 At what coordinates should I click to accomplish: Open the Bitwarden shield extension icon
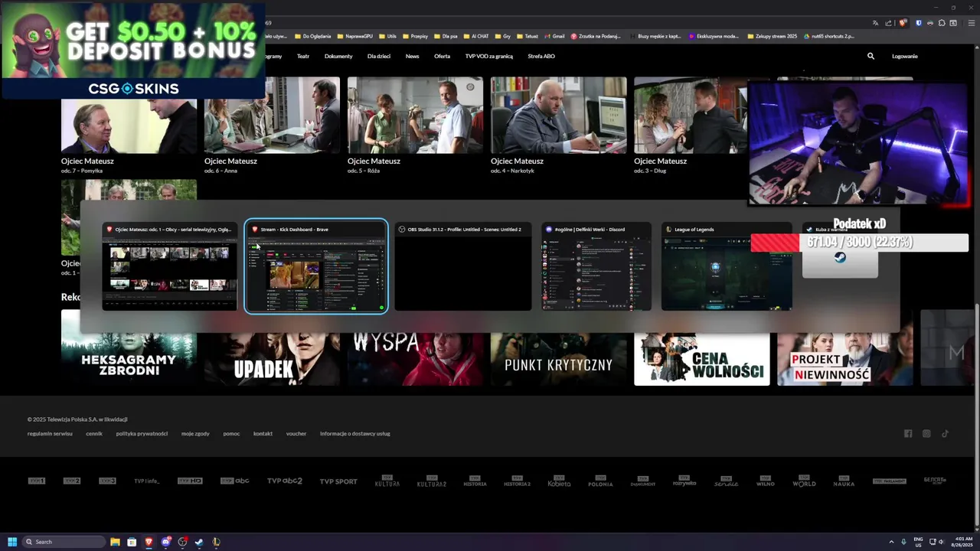(919, 23)
